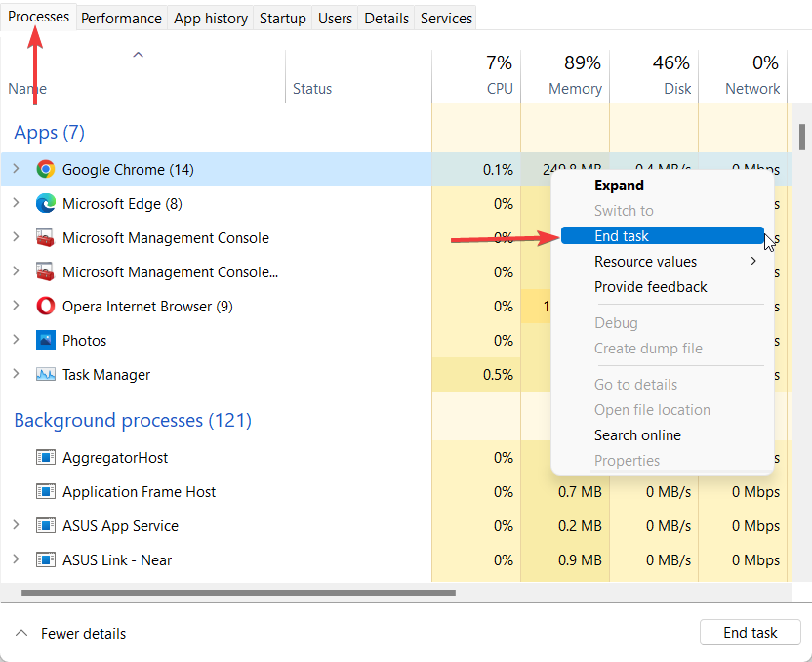The height and width of the screenshot is (662, 812).
Task: Open the Resource values submenu
Action: click(646, 261)
